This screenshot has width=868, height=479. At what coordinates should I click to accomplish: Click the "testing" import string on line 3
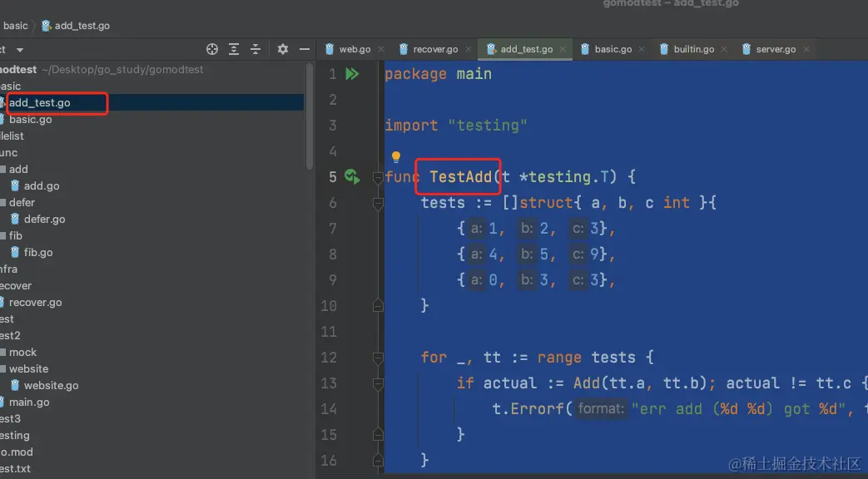click(x=487, y=126)
